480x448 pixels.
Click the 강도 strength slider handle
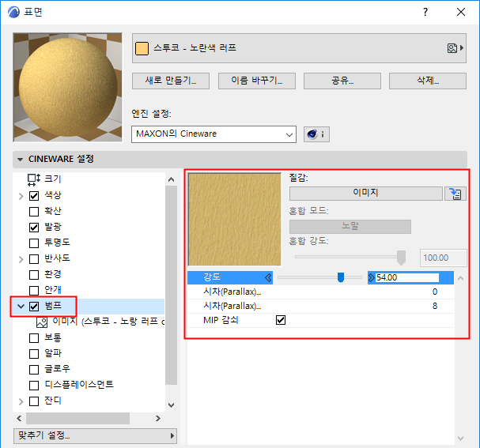pyautogui.click(x=341, y=277)
